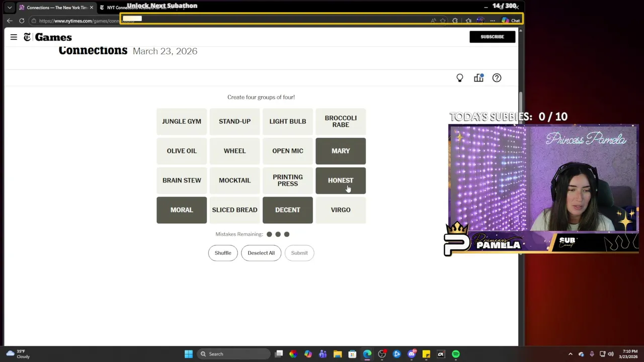
Task: Deselect the MORAL tile
Action: click(x=182, y=210)
